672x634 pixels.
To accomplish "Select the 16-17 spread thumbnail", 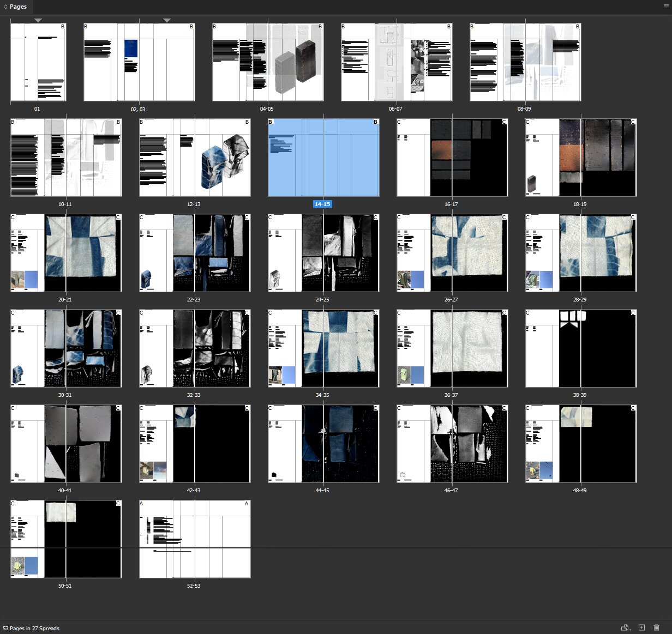I will (x=452, y=158).
